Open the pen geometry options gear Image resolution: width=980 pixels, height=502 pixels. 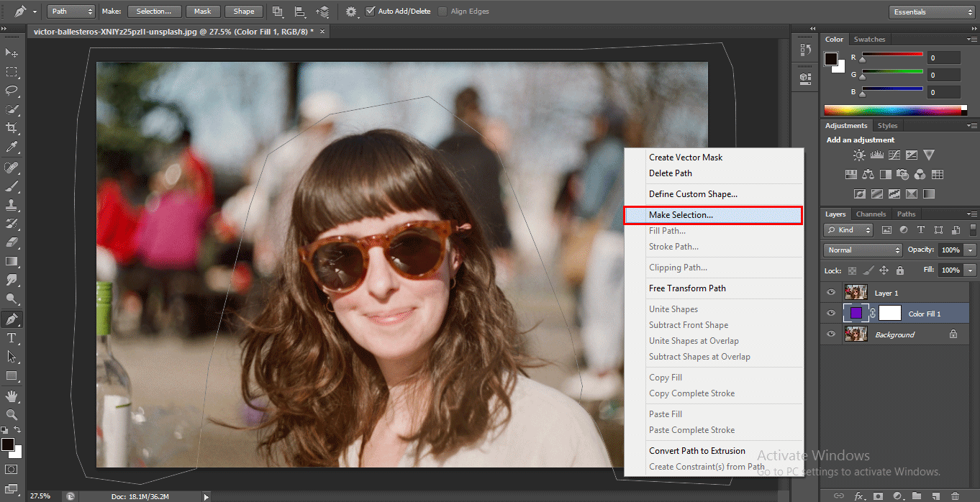click(x=350, y=12)
